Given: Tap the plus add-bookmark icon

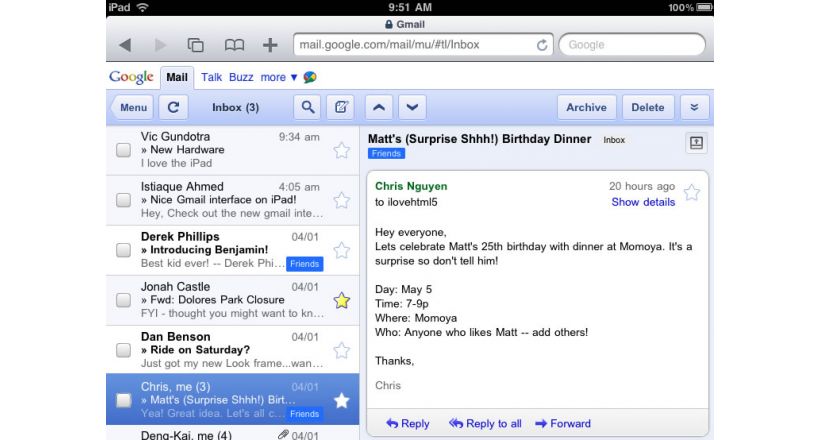Looking at the screenshot, I should (x=270, y=45).
